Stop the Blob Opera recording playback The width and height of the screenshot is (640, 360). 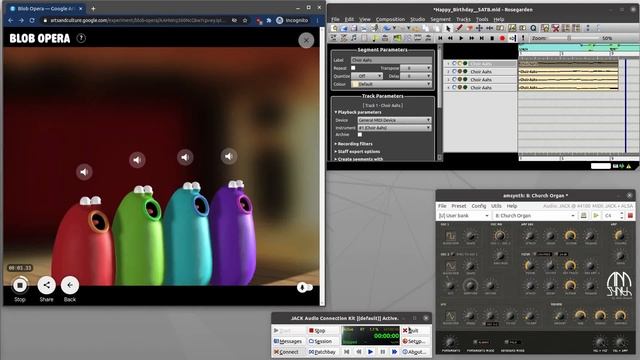20,285
